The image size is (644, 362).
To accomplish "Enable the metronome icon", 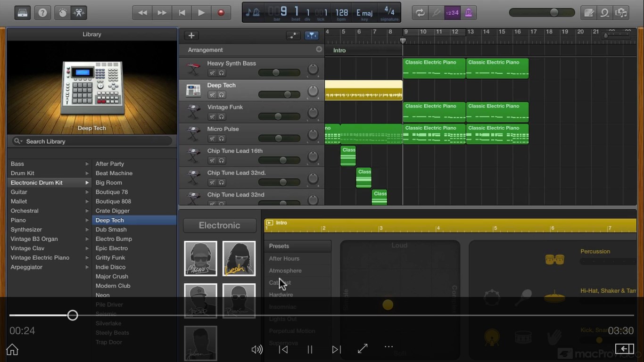I will pyautogui.click(x=469, y=13).
